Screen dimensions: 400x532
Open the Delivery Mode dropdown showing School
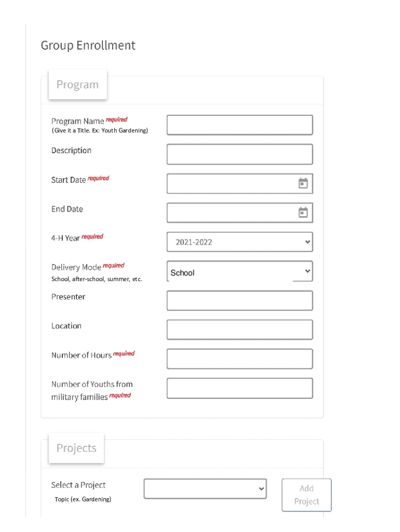239,272
